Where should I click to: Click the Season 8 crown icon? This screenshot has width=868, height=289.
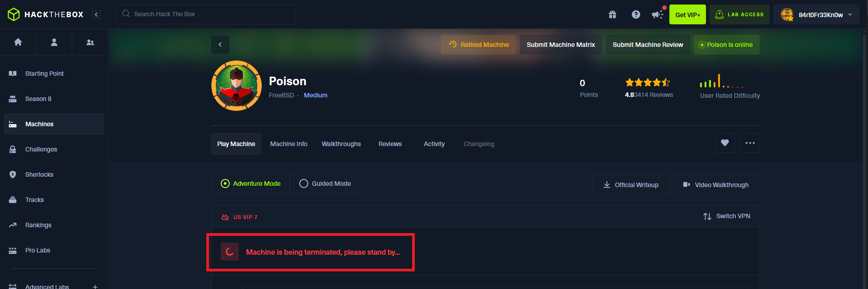coord(13,99)
